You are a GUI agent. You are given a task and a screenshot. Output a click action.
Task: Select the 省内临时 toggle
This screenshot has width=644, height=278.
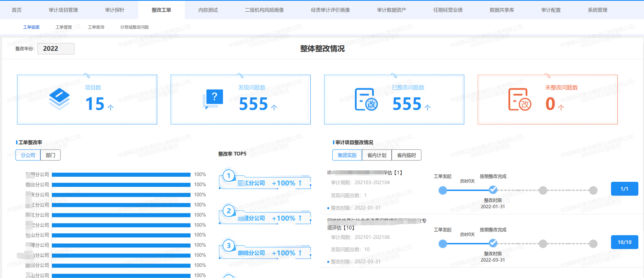coord(407,155)
